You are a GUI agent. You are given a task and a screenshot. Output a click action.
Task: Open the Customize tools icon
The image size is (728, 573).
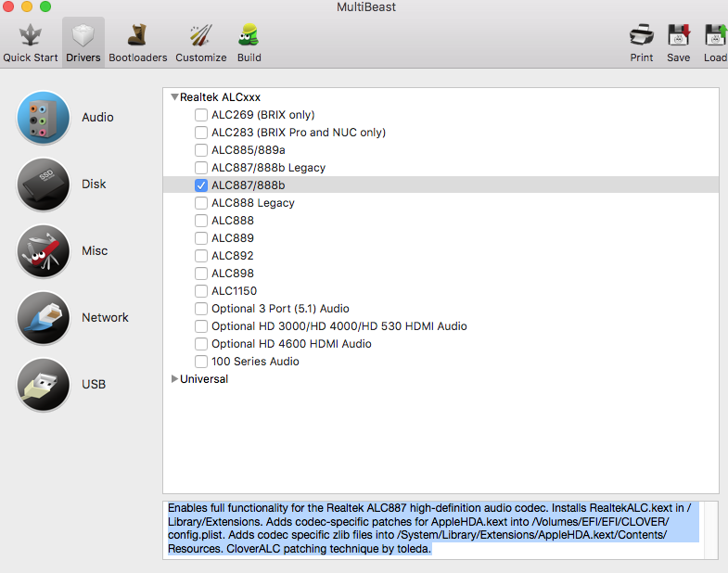(x=201, y=35)
